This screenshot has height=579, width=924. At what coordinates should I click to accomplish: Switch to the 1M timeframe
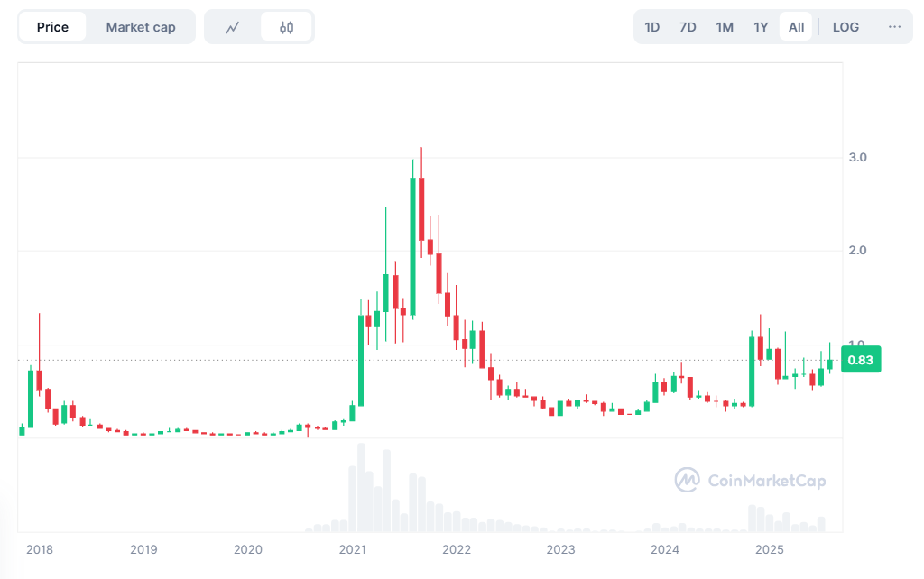pos(724,26)
